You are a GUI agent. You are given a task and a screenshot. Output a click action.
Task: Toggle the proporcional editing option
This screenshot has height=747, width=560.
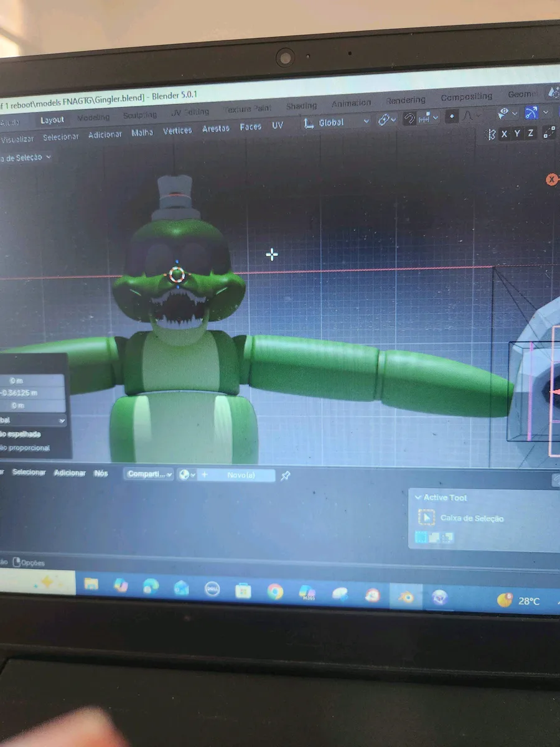pyautogui.click(x=25, y=448)
